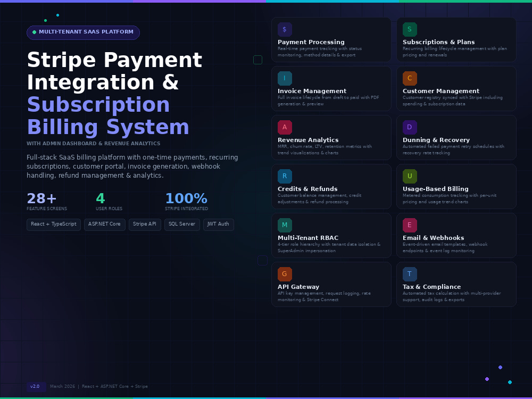Click the Event-driven email templates description

point(445,247)
